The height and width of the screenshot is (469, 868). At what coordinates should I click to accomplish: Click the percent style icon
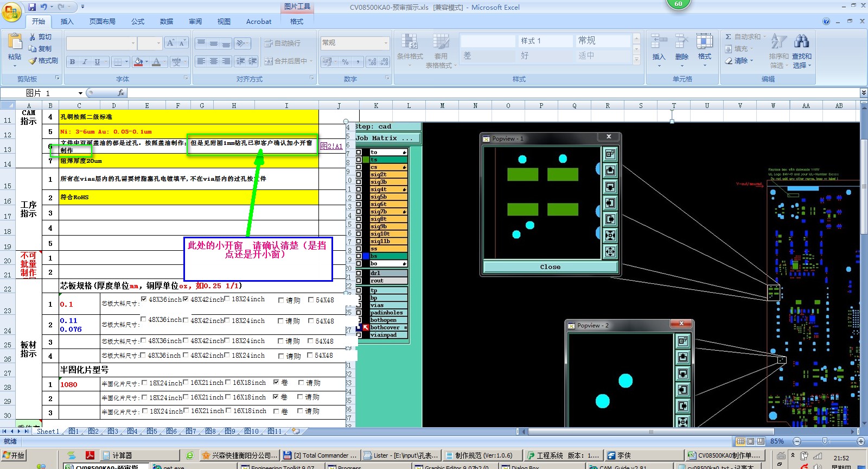pos(345,62)
